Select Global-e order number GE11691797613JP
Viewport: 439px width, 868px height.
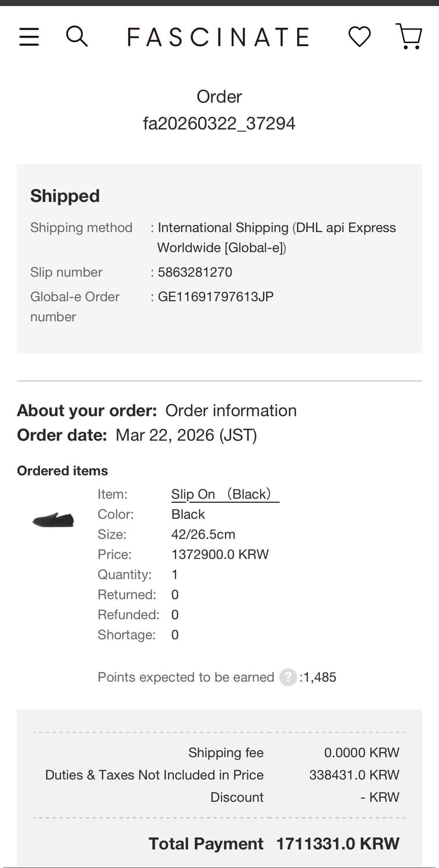tap(215, 297)
